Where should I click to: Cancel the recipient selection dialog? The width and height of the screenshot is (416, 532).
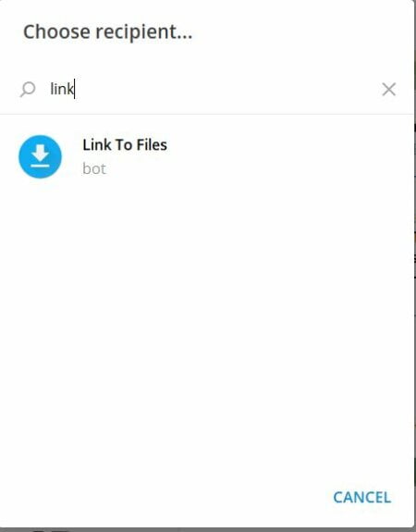coord(361,498)
